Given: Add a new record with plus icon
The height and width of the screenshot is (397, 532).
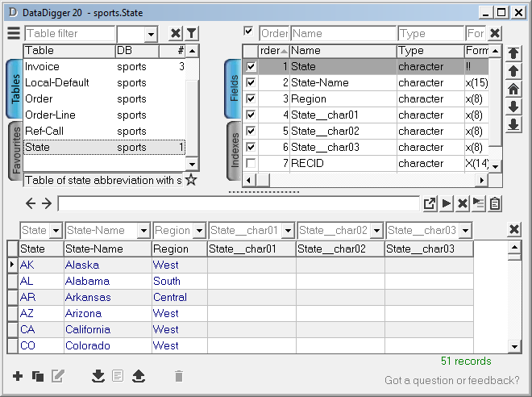Looking at the screenshot, I should [x=18, y=376].
